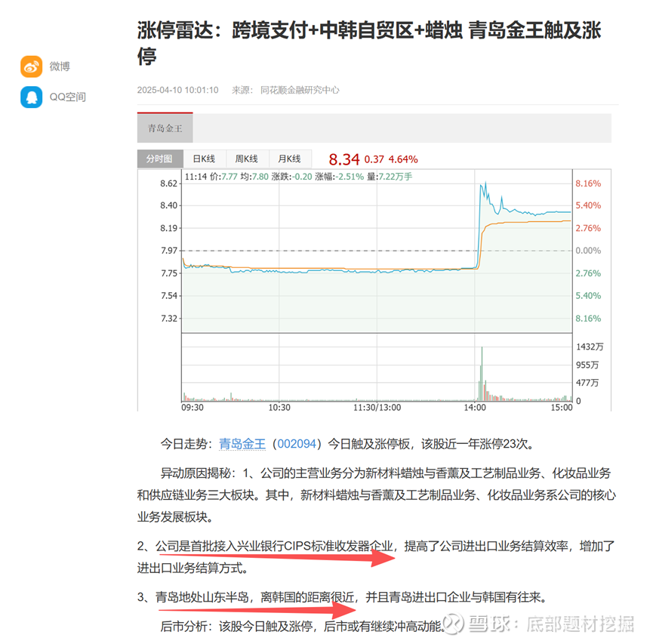Viewport: 653px width, 644px height.
Task: Click the QQ空间 share icon
Action: point(31,97)
